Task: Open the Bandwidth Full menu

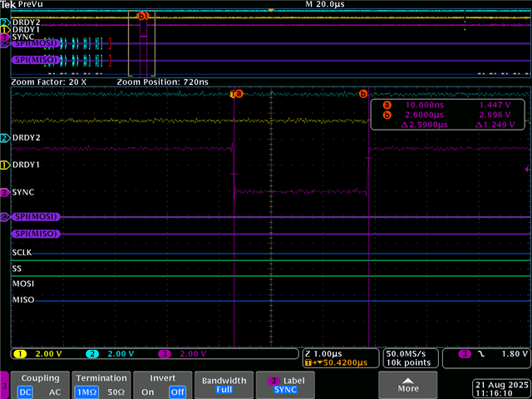Action: pyautogui.click(x=224, y=385)
